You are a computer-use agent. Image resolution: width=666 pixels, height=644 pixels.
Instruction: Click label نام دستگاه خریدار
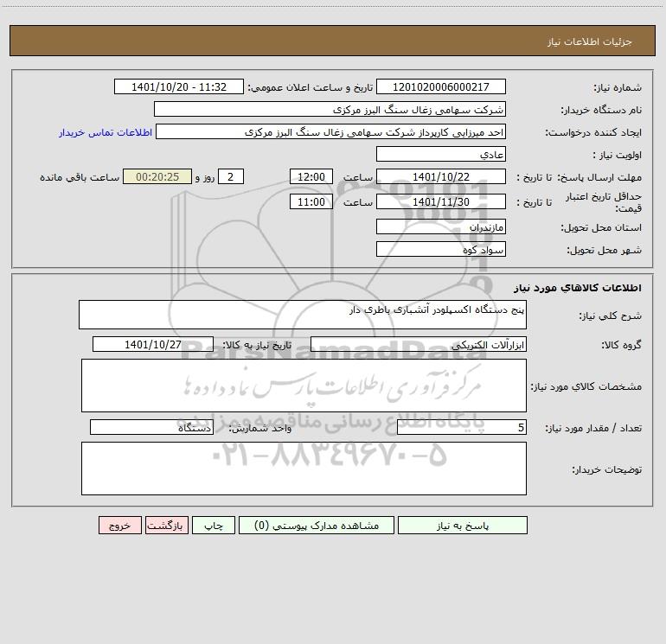(x=601, y=111)
